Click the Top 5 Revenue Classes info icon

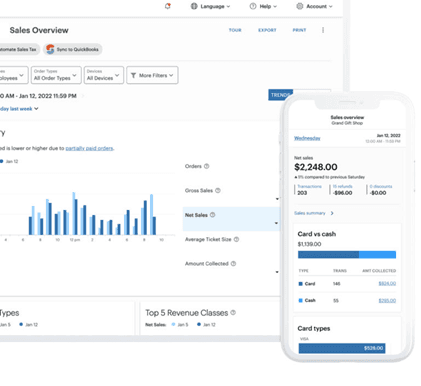233,313
